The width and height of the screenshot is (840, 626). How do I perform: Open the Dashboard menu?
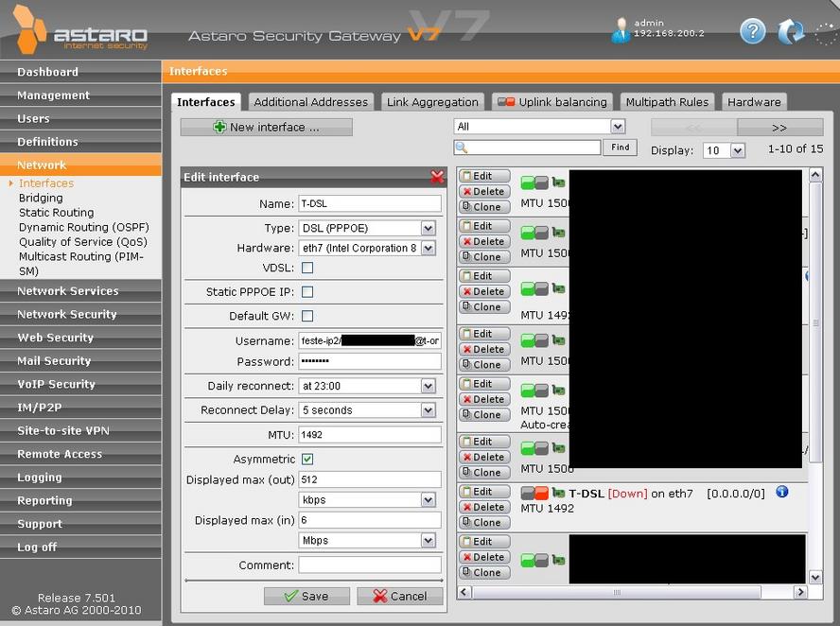click(80, 72)
